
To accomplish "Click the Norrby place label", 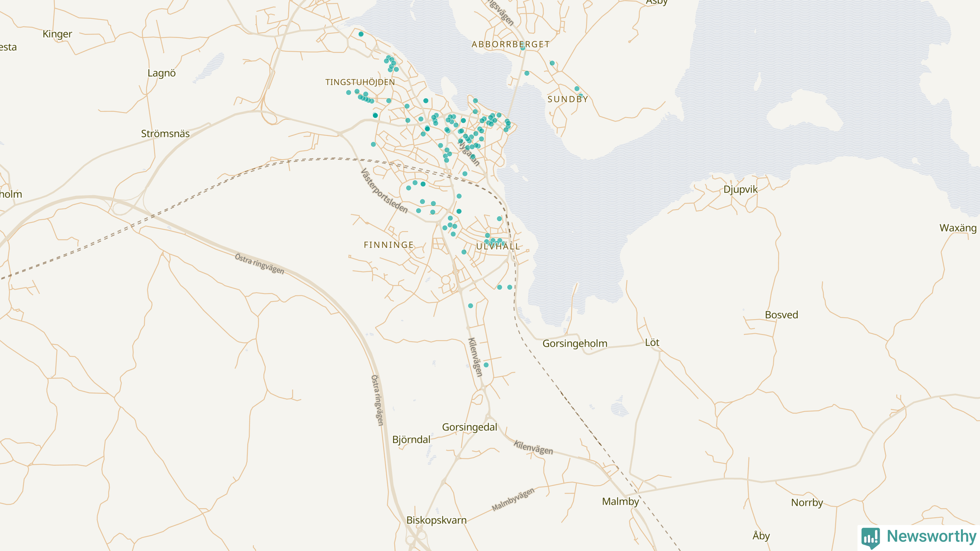I will click(x=807, y=502).
